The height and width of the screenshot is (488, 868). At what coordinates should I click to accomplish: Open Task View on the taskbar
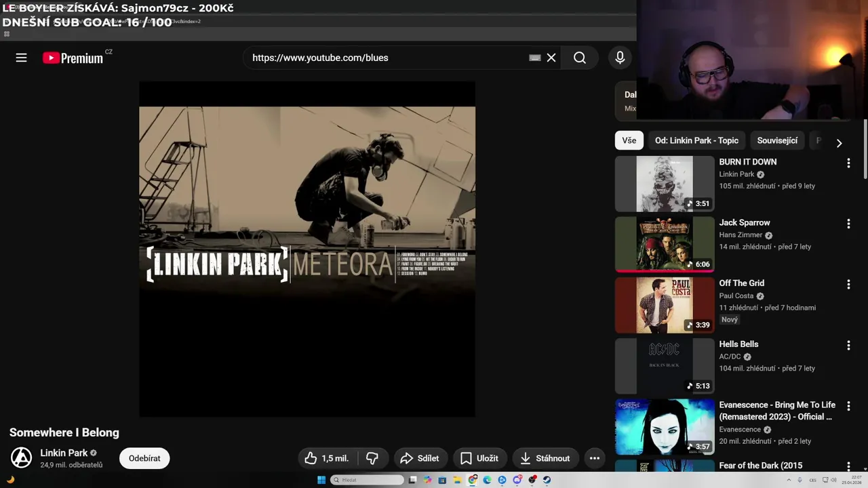click(412, 480)
